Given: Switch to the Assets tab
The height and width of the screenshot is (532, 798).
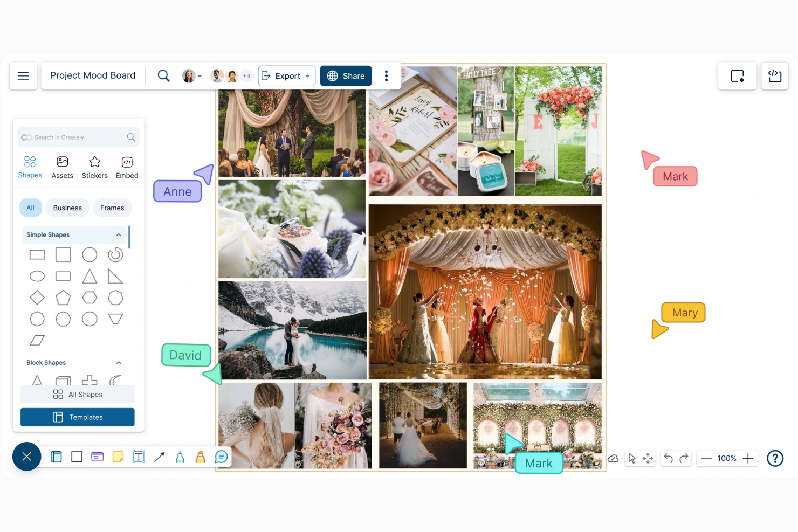Looking at the screenshot, I should pyautogui.click(x=63, y=167).
